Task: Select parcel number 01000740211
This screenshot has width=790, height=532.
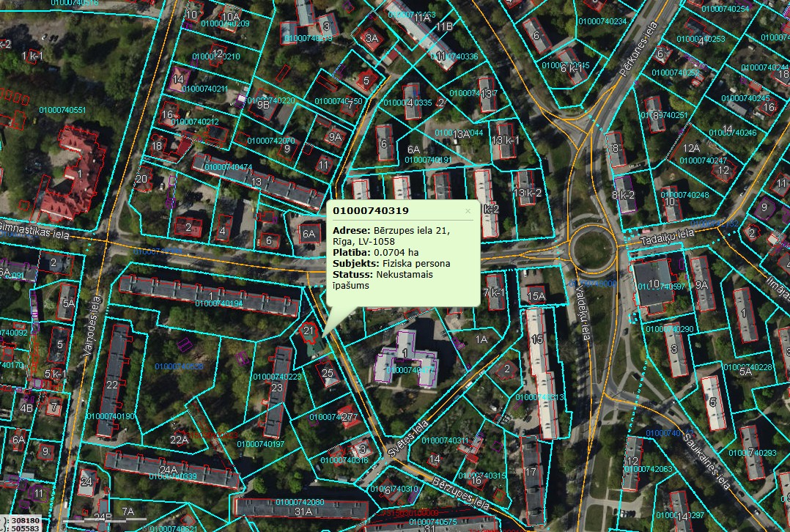Action: coord(205,89)
